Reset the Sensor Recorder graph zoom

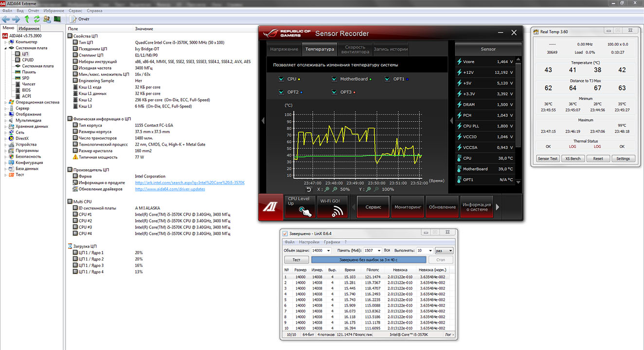(309, 189)
